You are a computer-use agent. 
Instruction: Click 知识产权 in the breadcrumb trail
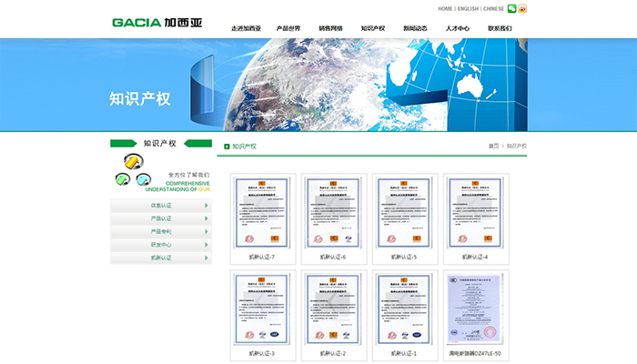[516, 146]
